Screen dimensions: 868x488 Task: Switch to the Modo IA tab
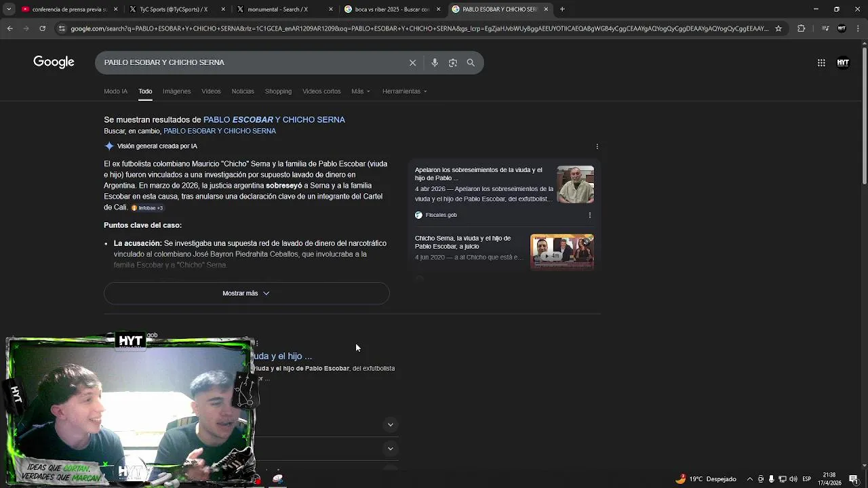pos(115,91)
